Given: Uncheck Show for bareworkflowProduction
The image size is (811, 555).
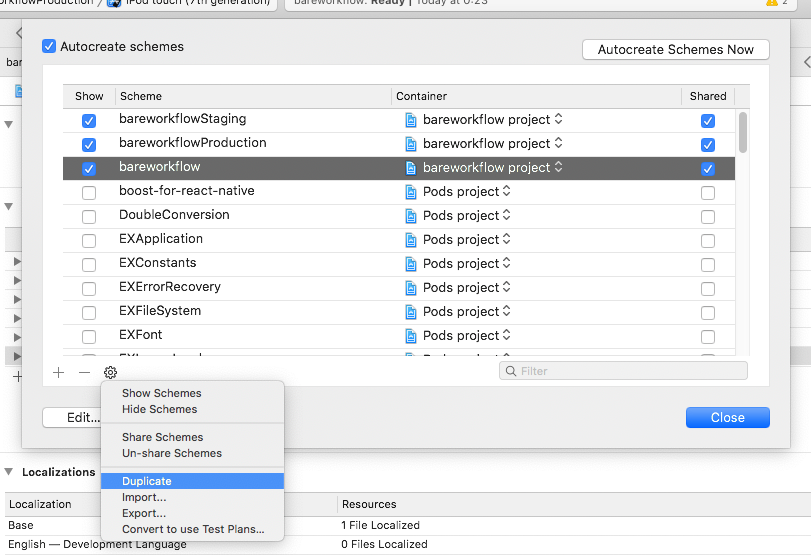Looking at the screenshot, I should pos(89,144).
